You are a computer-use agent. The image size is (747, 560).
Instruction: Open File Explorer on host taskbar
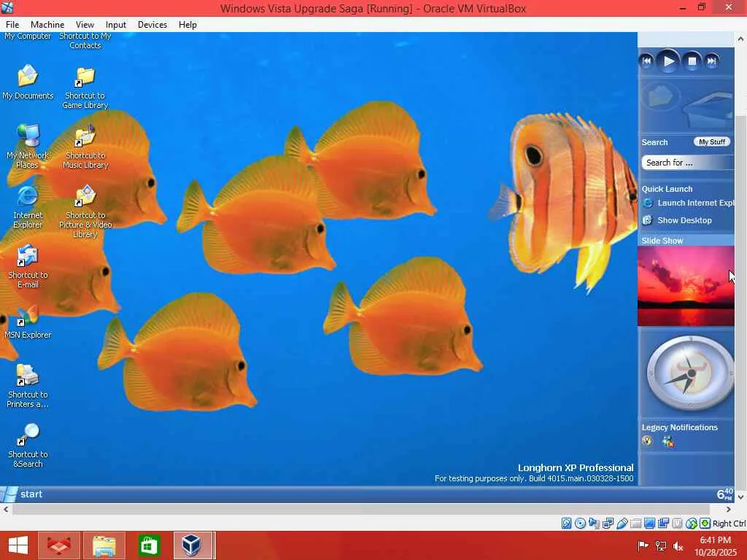pyautogui.click(x=104, y=545)
